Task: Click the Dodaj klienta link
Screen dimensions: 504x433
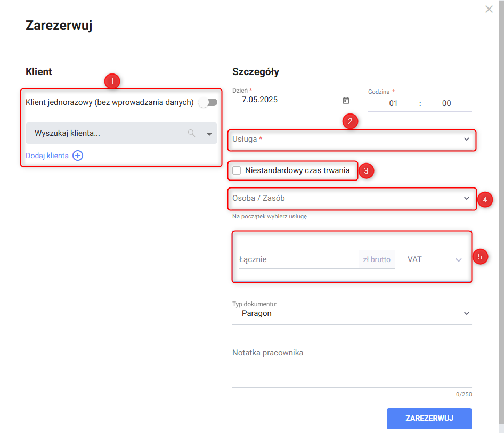Action: point(47,156)
